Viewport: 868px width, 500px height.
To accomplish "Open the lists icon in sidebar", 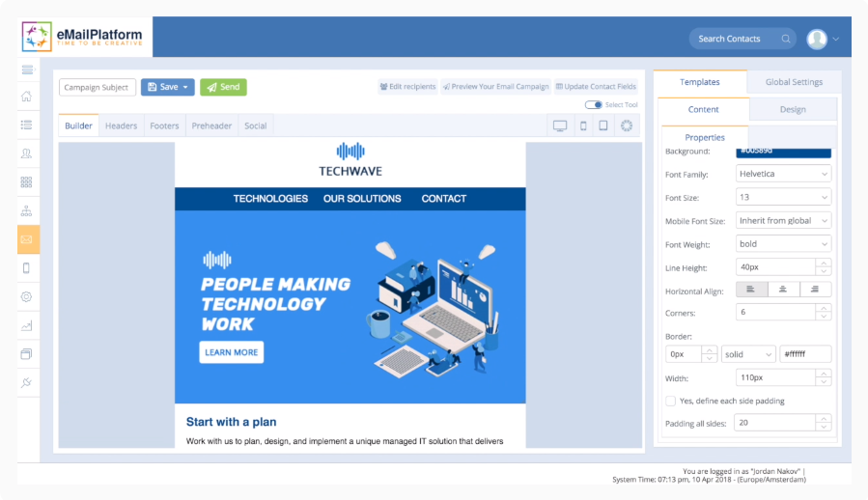I will (x=27, y=125).
